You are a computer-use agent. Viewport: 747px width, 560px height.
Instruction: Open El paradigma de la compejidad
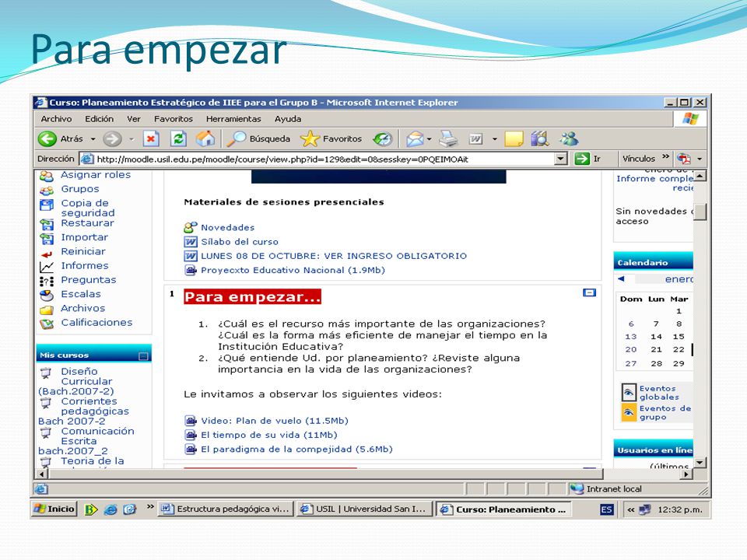tap(296, 450)
